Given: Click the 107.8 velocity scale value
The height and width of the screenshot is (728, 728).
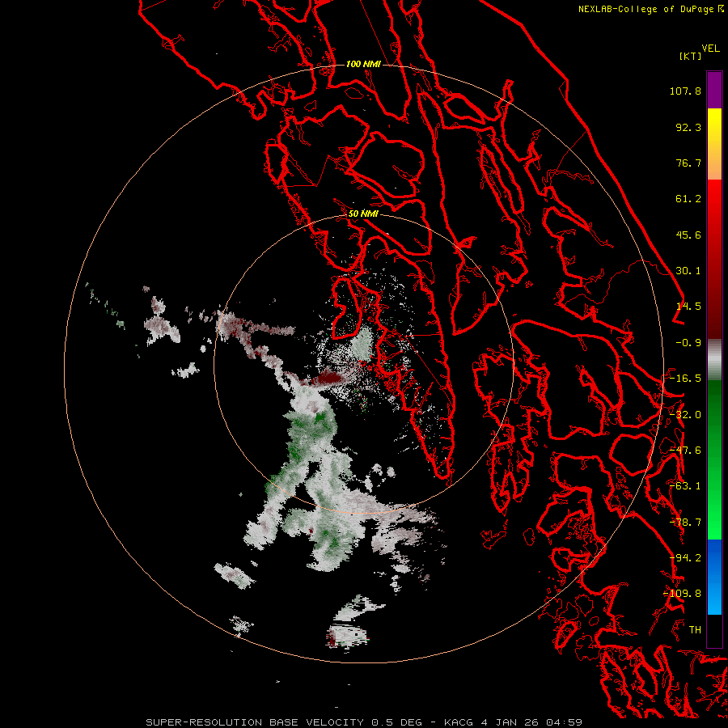Looking at the screenshot, I should pos(685,91).
